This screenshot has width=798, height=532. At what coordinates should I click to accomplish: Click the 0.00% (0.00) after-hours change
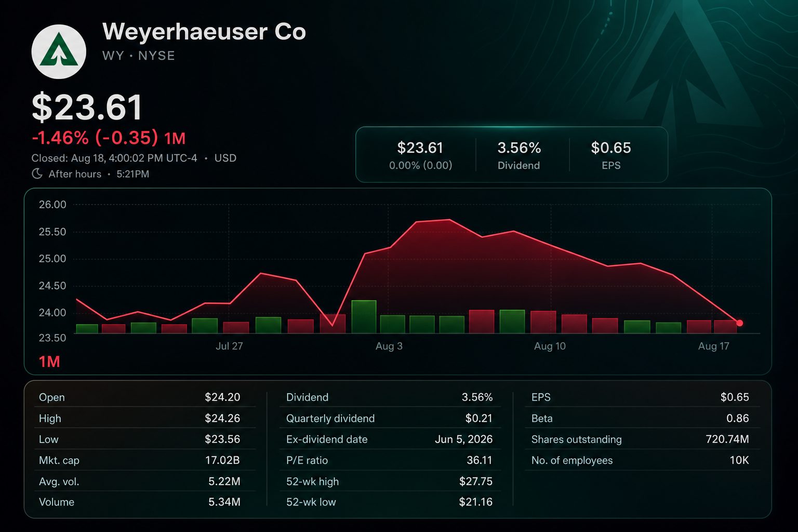[421, 165]
